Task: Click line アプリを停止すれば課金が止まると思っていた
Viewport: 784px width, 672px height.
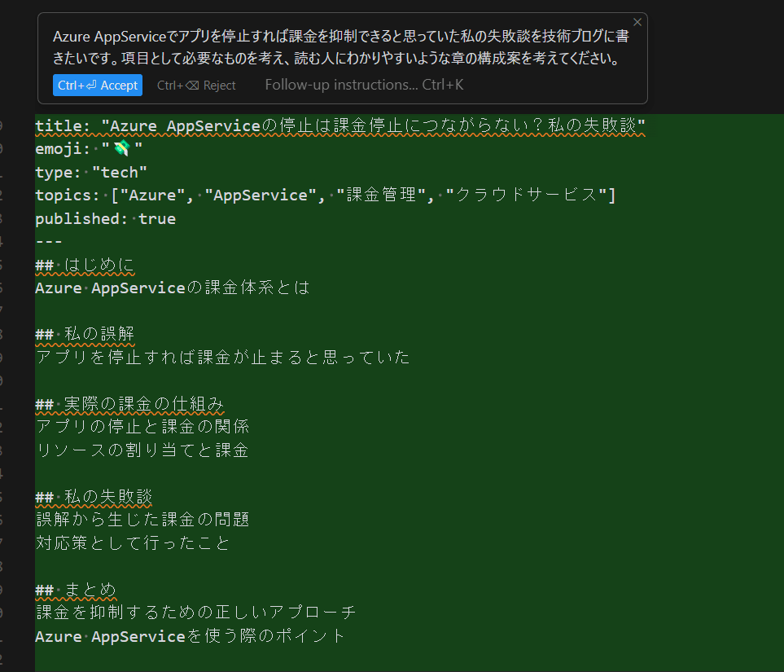Action: (x=222, y=358)
